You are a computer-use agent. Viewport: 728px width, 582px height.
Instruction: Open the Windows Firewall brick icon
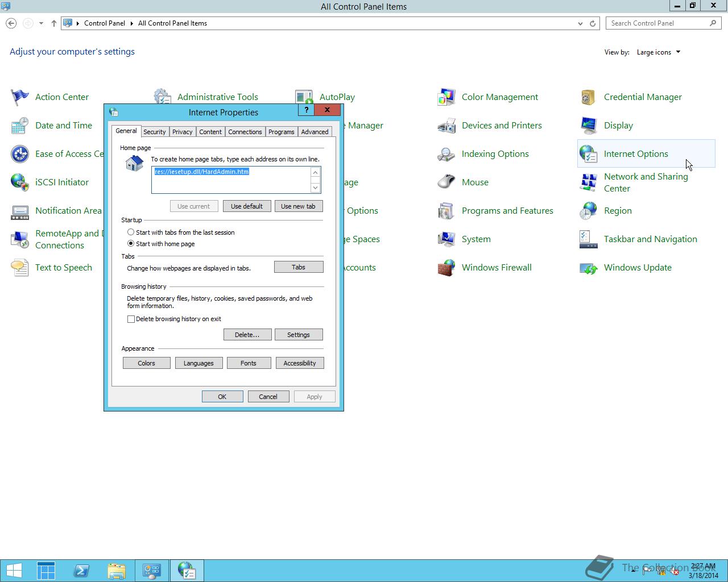(446, 268)
